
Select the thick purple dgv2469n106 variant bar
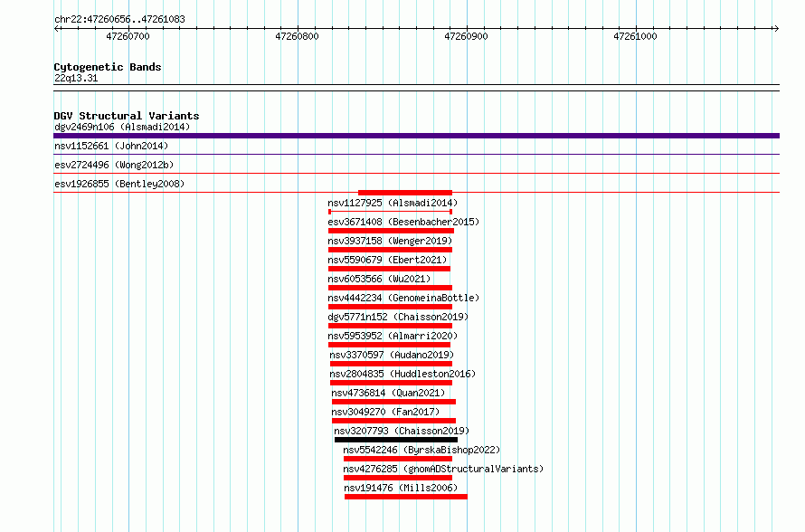click(416, 136)
